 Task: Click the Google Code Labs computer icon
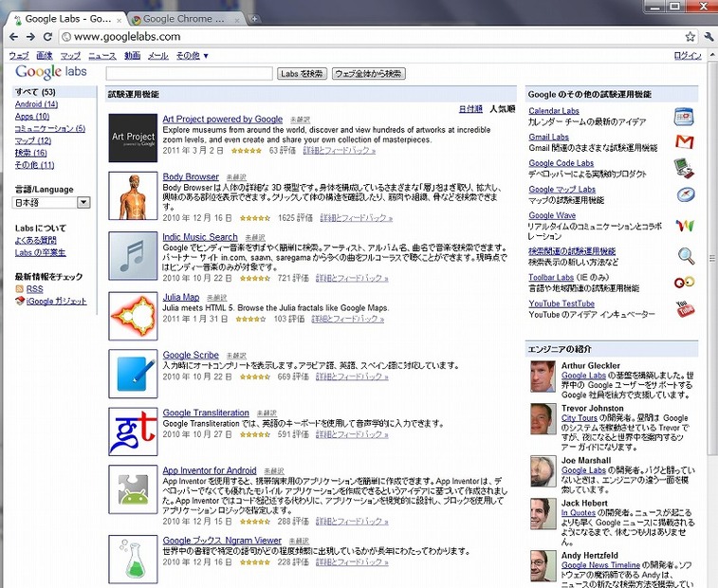pyautogui.click(x=684, y=168)
